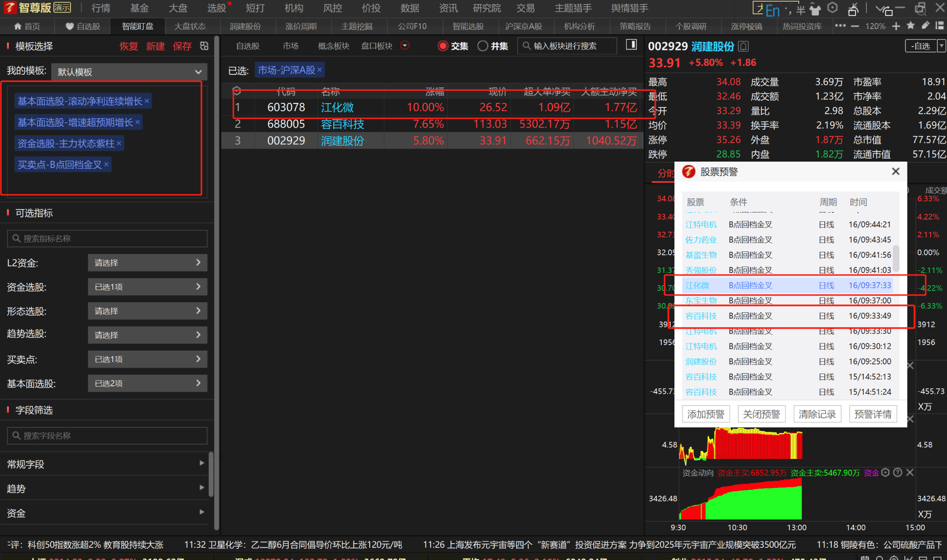This screenshot has height=560, width=947.
Task: Switch to the 大盘状态 tab
Action: 190,26
